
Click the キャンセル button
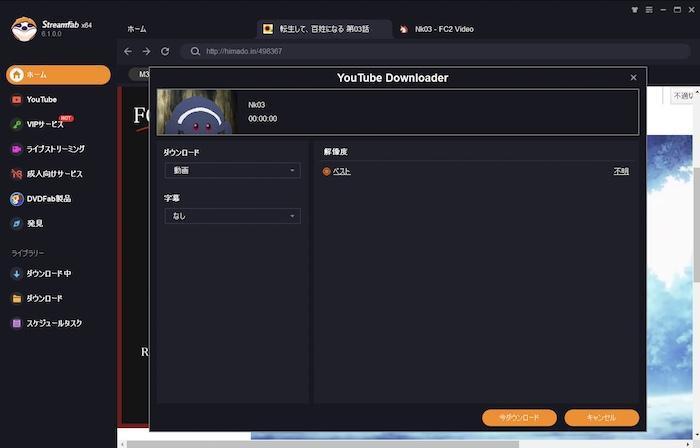click(601, 418)
